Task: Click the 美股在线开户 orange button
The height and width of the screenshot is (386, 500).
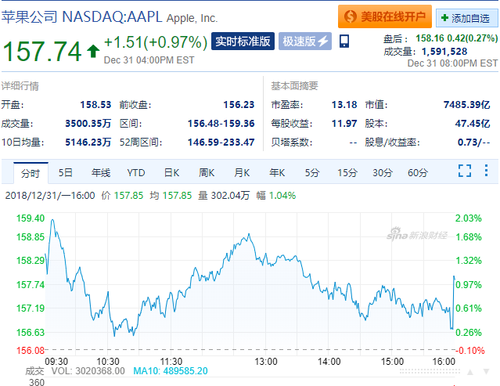Action: (385, 16)
